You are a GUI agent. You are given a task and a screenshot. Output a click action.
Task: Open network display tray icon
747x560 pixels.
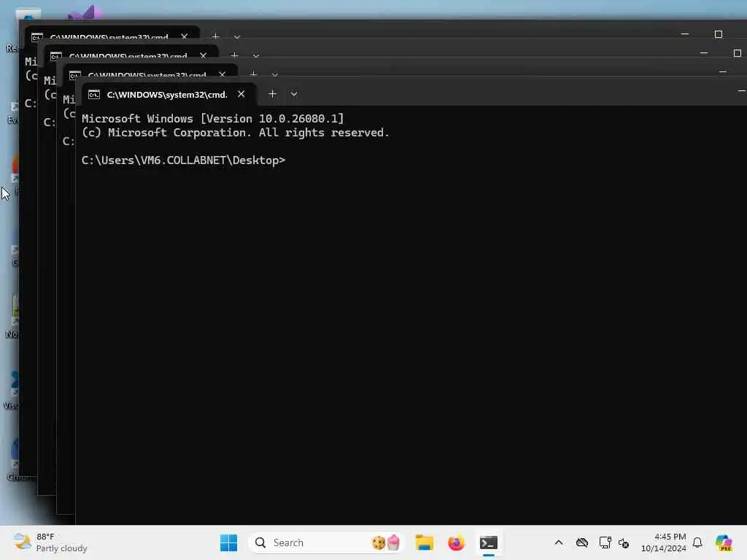coord(605,542)
